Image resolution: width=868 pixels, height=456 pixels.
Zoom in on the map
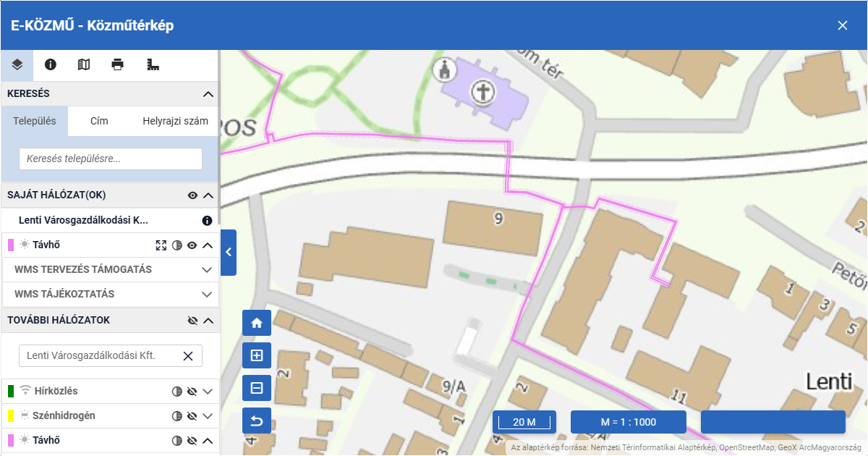257,355
